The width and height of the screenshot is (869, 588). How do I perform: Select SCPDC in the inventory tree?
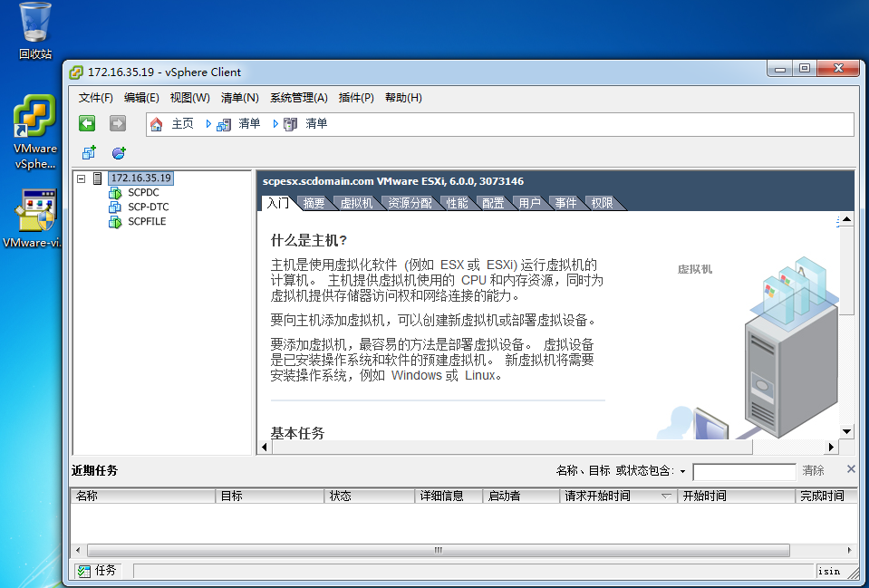click(143, 192)
